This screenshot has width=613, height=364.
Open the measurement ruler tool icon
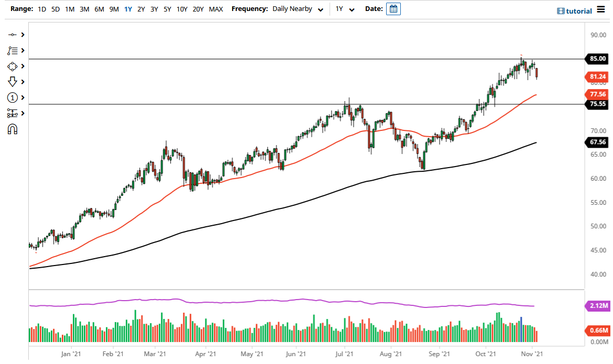click(x=12, y=113)
